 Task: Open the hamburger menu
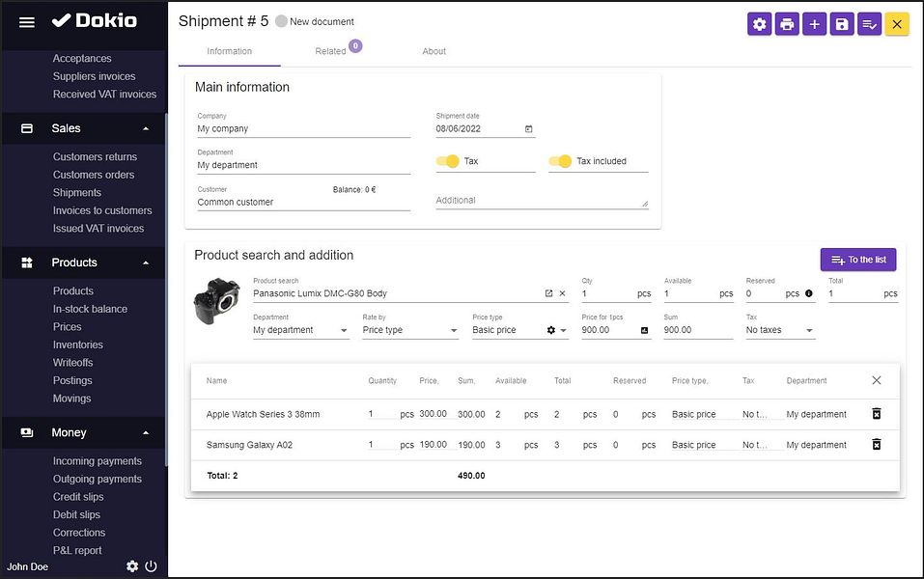[x=26, y=22]
